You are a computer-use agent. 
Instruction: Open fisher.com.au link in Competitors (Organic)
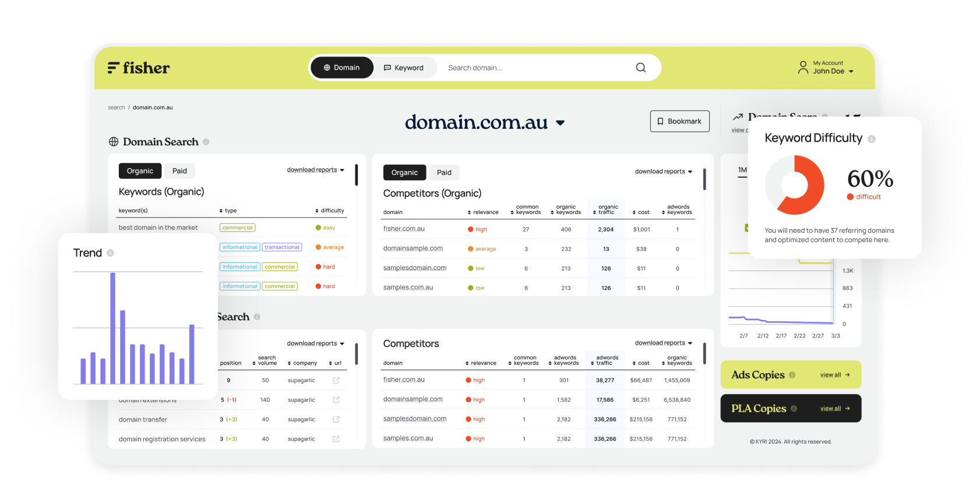pos(404,229)
